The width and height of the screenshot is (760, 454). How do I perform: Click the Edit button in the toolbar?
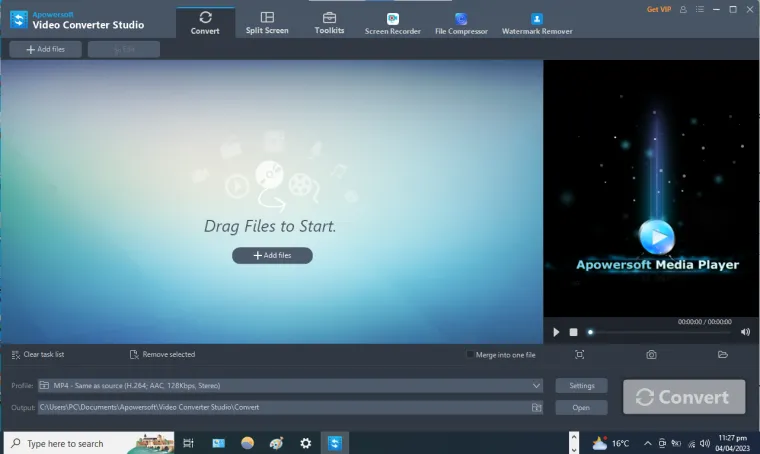[124, 49]
